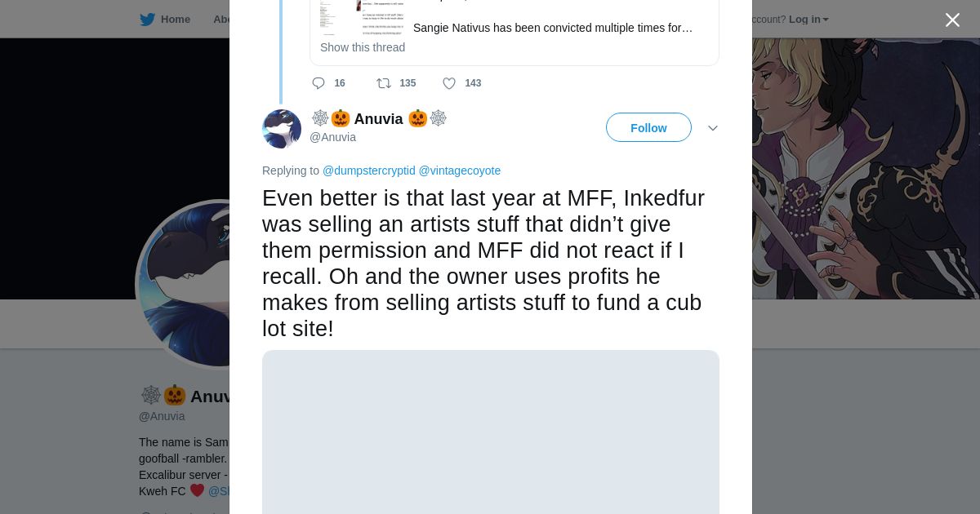Open the @dumpstercryptid mention

[x=368, y=171]
